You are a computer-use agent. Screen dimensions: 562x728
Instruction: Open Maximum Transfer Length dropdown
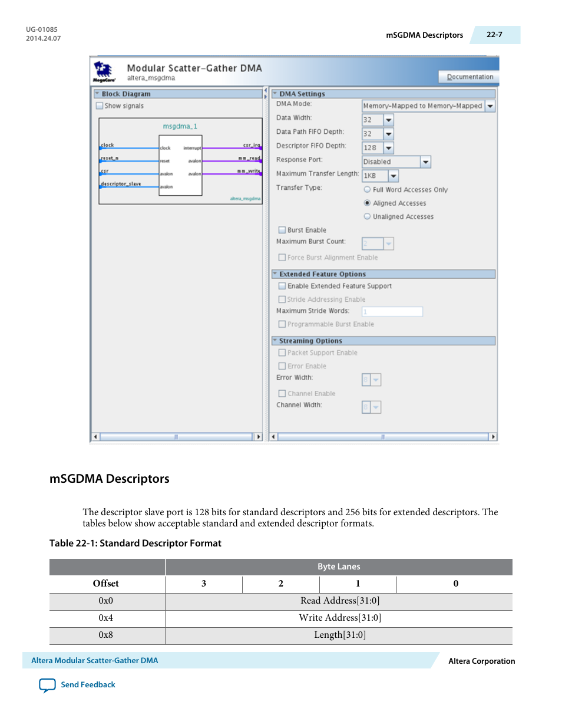pos(394,176)
